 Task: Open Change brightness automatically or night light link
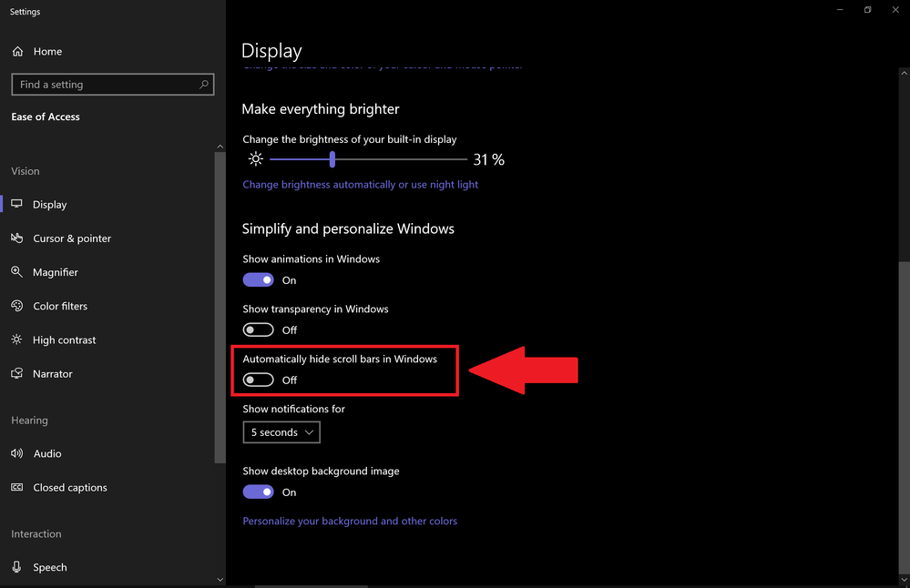click(361, 185)
